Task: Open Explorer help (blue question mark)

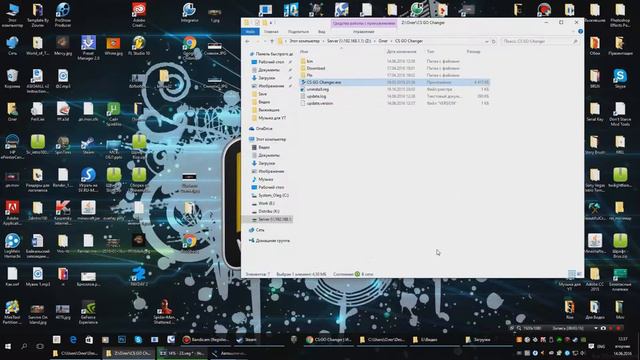Action: point(580,31)
